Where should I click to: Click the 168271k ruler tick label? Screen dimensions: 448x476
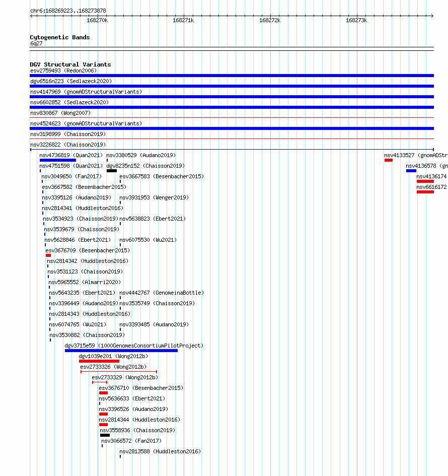click(x=183, y=21)
